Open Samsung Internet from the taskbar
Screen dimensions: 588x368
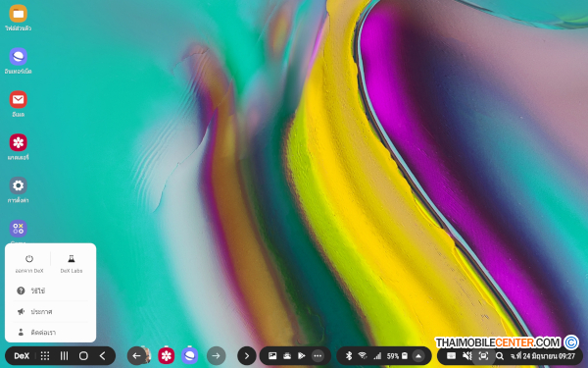(x=190, y=355)
